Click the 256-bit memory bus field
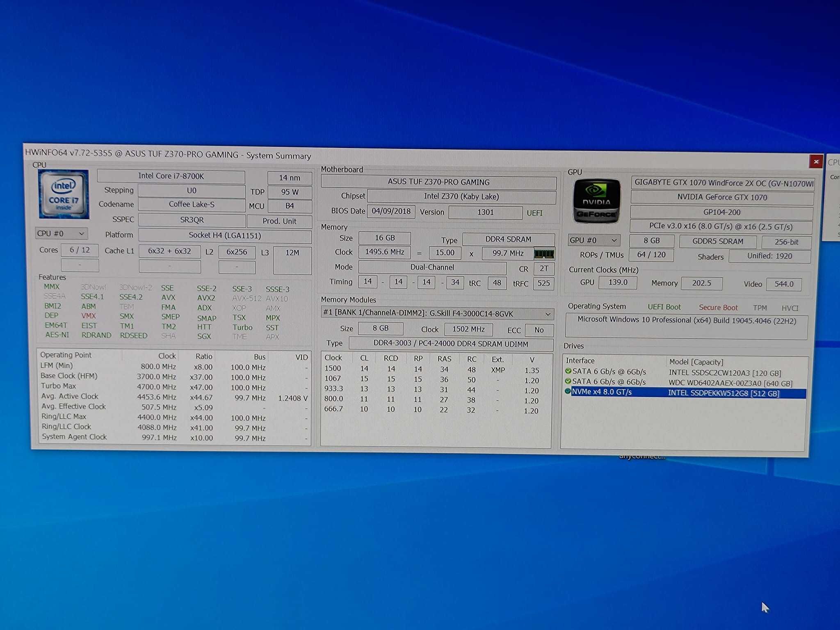 click(786, 242)
